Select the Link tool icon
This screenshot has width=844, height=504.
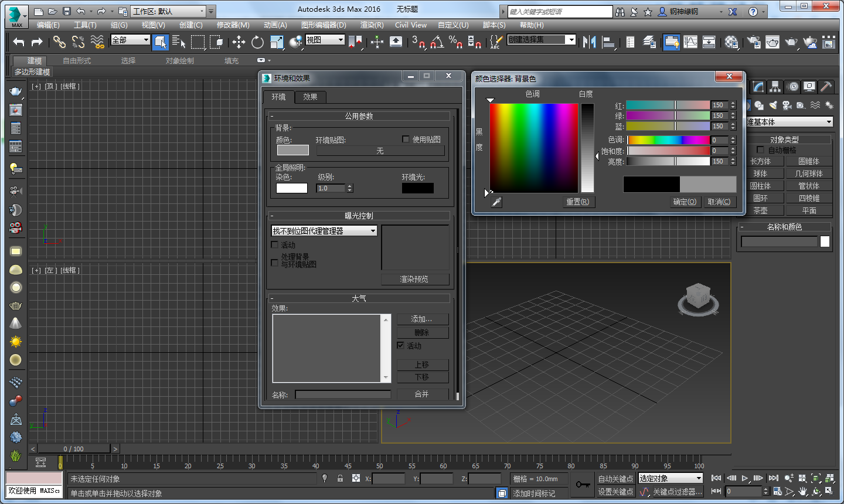tap(59, 42)
